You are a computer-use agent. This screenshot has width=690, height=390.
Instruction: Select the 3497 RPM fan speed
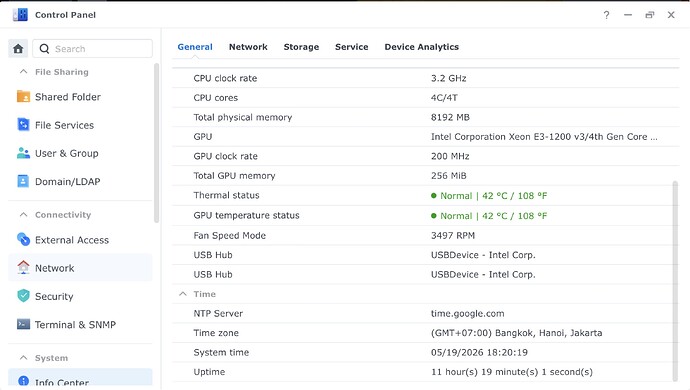(453, 235)
